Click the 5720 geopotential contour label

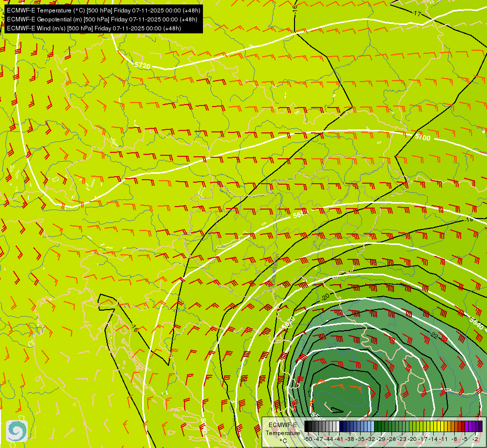[x=143, y=65]
